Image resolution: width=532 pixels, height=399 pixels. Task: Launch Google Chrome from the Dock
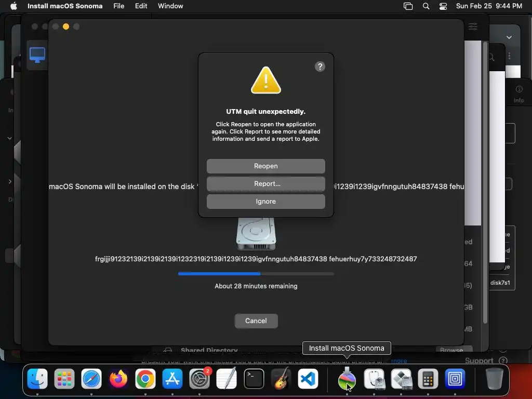point(145,379)
